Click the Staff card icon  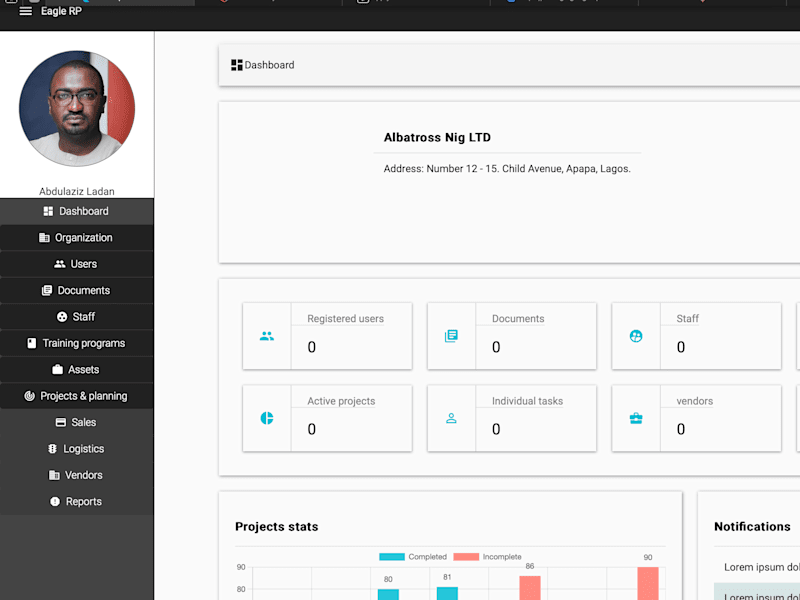point(636,336)
